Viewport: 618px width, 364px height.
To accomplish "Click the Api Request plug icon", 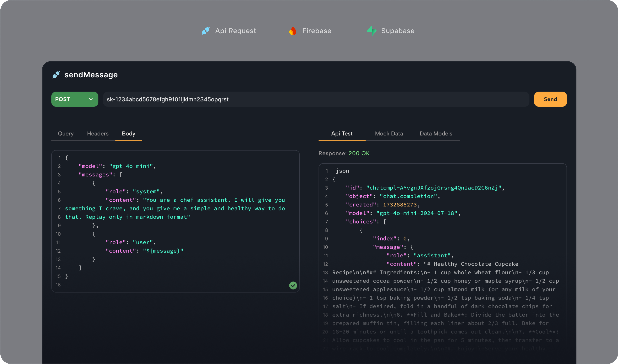I will (206, 31).
